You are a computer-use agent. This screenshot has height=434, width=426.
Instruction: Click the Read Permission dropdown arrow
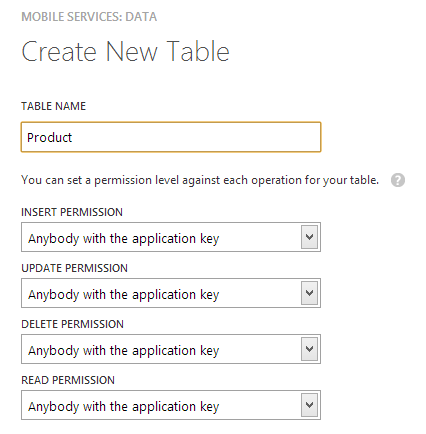[309, 405]
